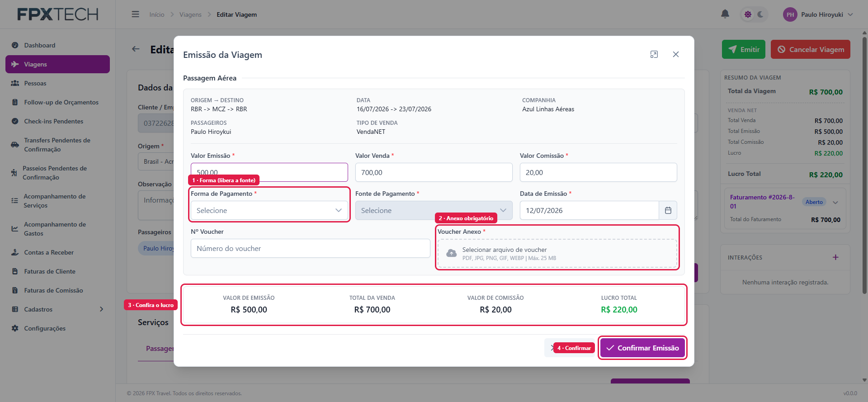Image resolution: width=868 pixels, height=402 pixels.
Task: Click Início breadcrumb link
Action: pos(157,14)
